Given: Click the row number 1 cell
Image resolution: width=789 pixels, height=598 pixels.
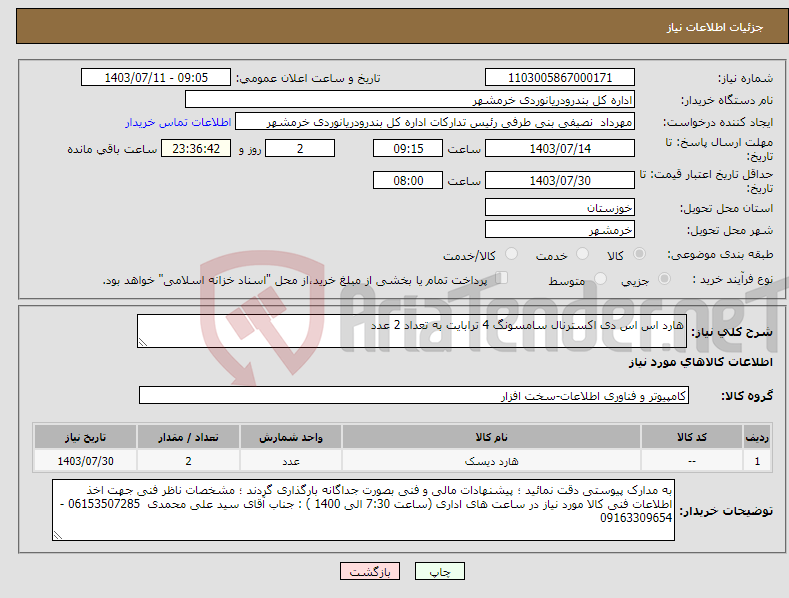Looking at the screenshot, I should point(757,461).
